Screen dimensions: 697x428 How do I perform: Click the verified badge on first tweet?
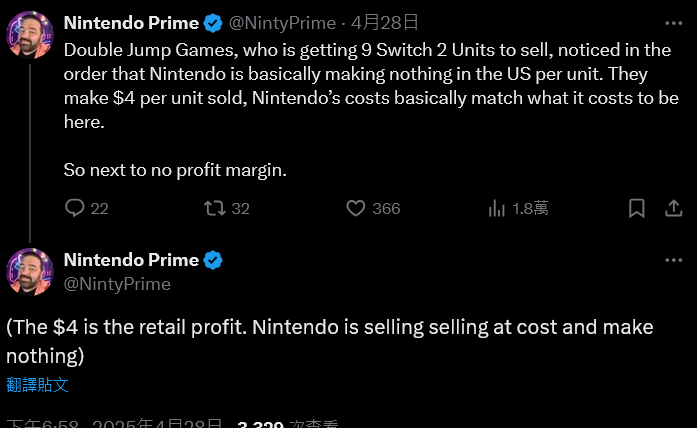point(213,22)
